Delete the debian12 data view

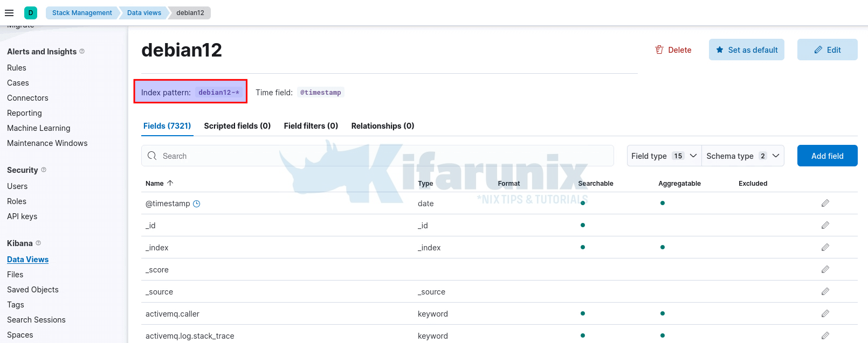(673, 50)
